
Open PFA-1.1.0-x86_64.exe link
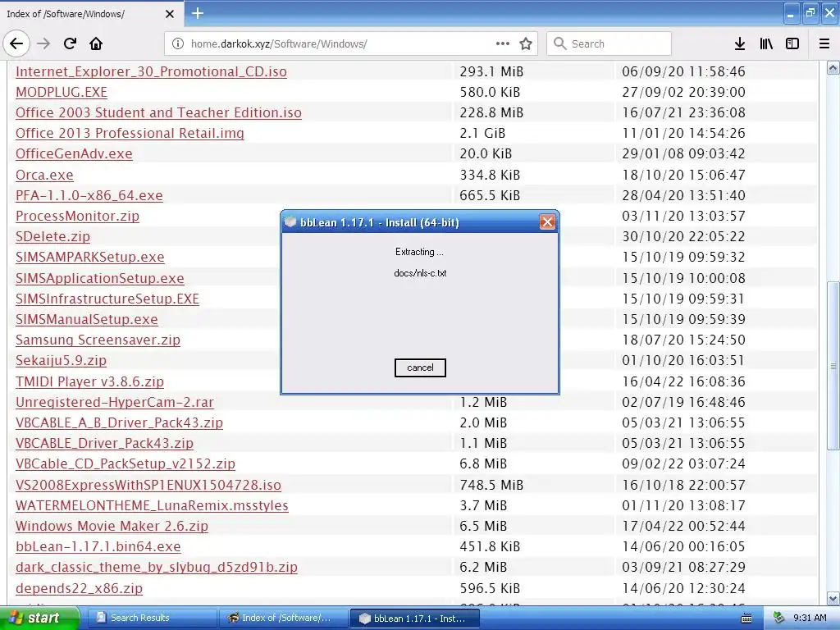pyautogui.click(x=89, y=195)
